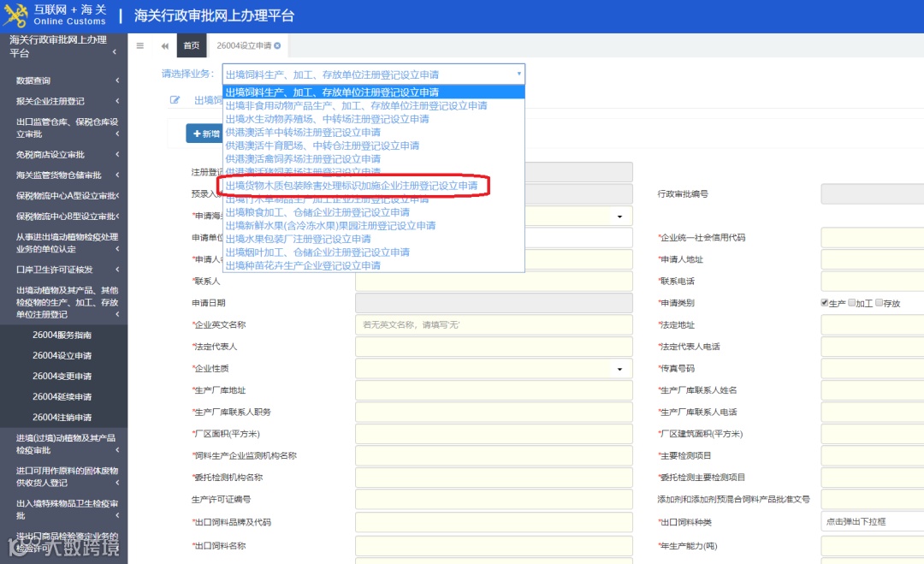Collapse 海关行政审批网上办理平台 sidebar header

[x=63, y=46]
